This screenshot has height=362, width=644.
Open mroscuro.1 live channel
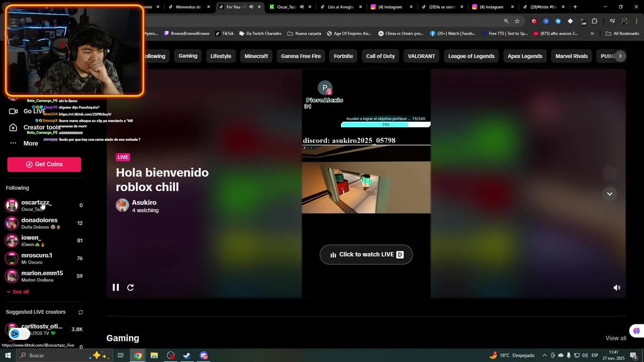44,258
